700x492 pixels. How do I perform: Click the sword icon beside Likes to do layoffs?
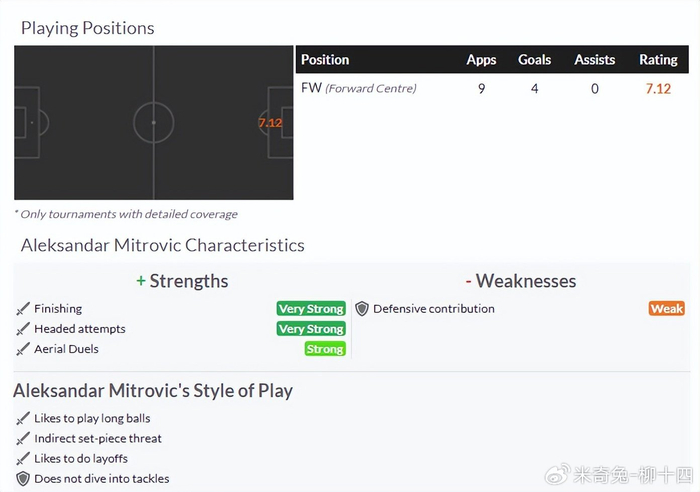coord(23,458)
